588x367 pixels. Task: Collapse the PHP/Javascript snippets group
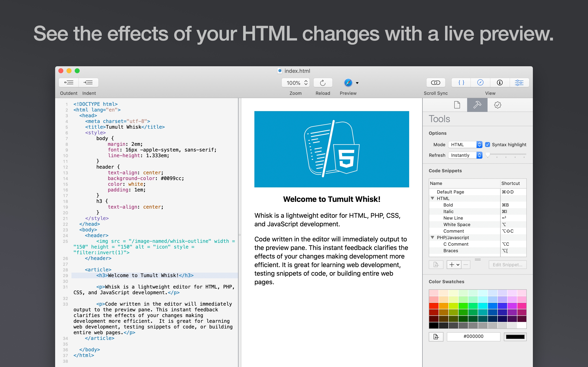click(432, 237)
